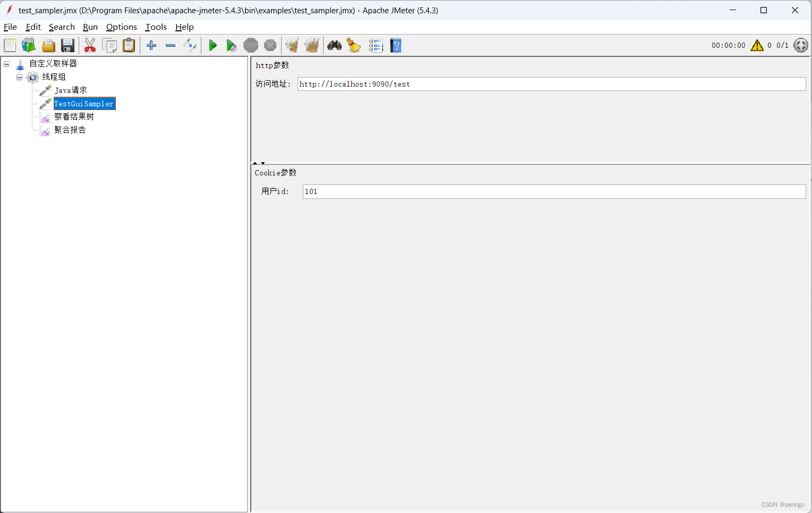Open the File menu

tap(10, 27)
